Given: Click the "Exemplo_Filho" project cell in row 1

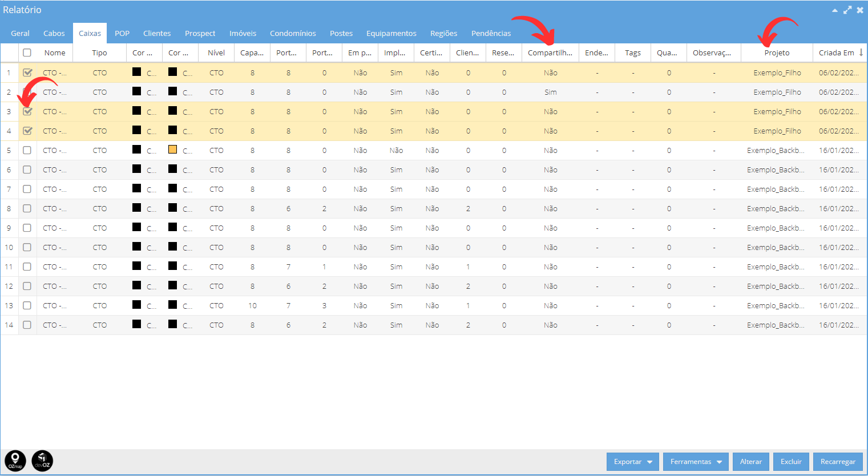Looking at the screenshot, I should tap(777, 72).
